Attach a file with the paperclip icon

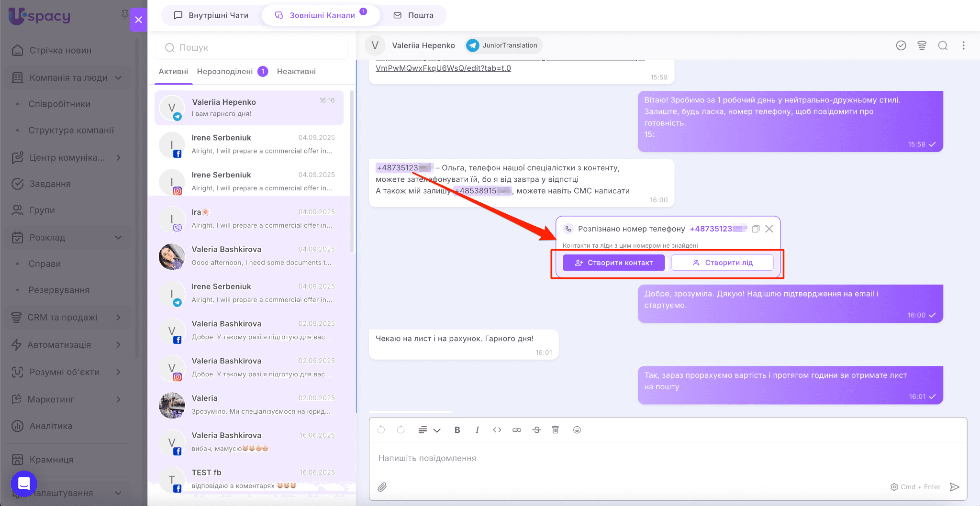coord(382,487)
